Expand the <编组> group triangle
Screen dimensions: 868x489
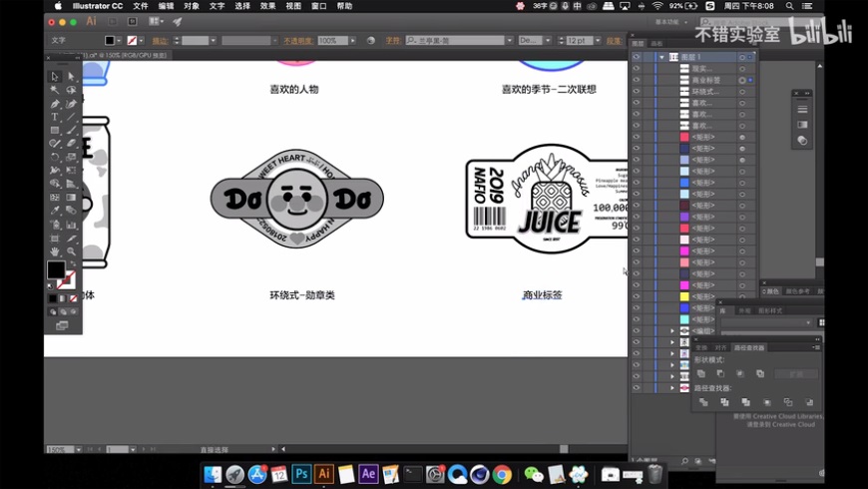[x=672, y=330]
